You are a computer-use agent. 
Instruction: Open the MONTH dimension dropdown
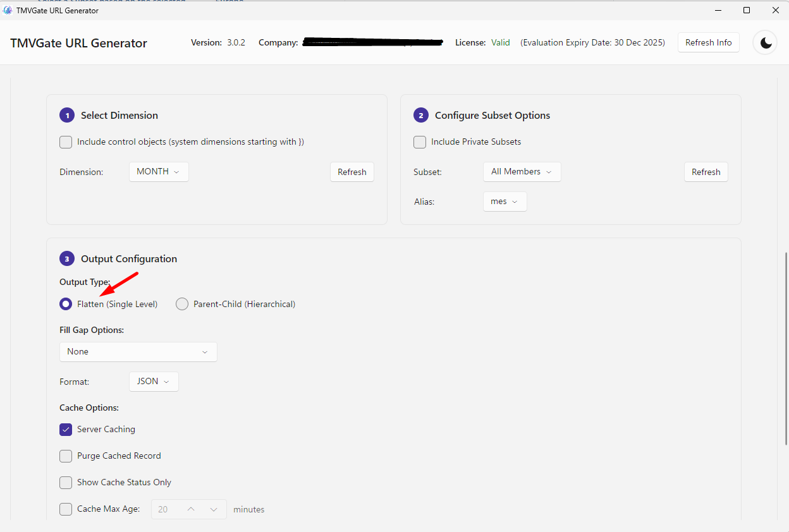click(x=159, y=172)
